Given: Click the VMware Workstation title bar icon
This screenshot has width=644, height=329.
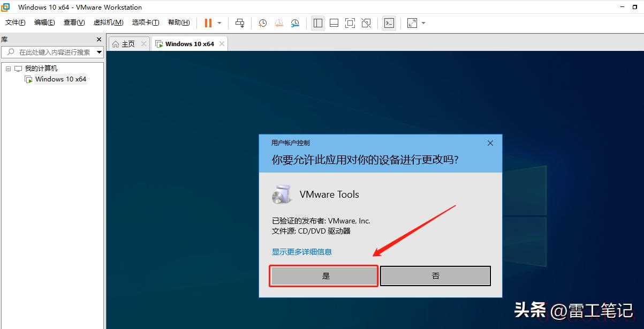Looking at the screenshot, I should (6, 7).
